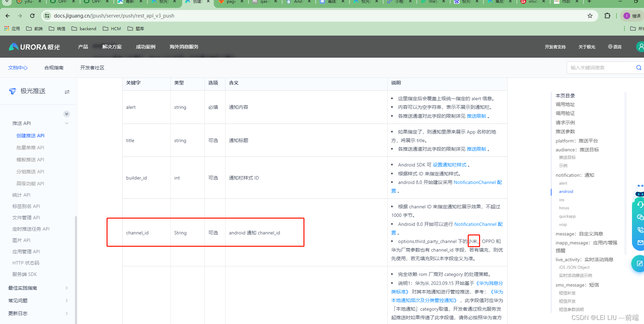
Task: Open the 定时推送任务 API page
Action: click(x=31, y=229)
